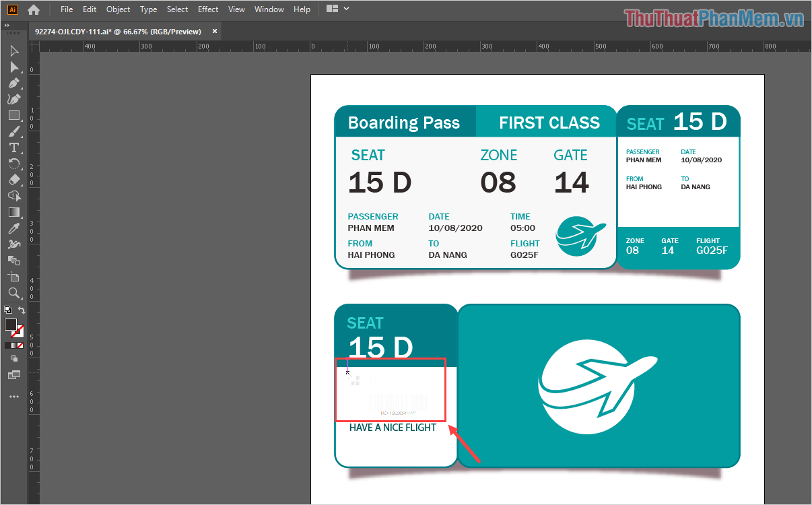Viewport: 812px width, 505px height.
Task: Reset to default fill and stroke
Action: click(7, 310)
